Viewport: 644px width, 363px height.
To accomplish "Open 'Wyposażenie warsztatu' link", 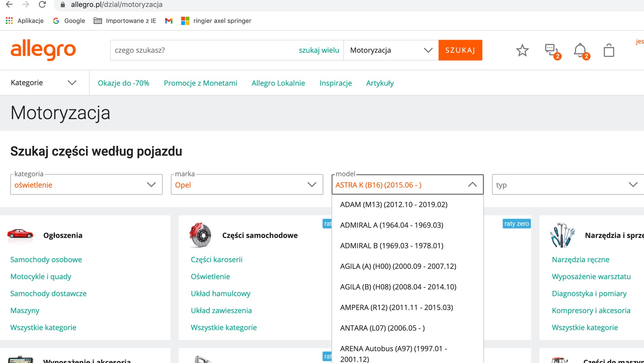I will click(591, 277).
